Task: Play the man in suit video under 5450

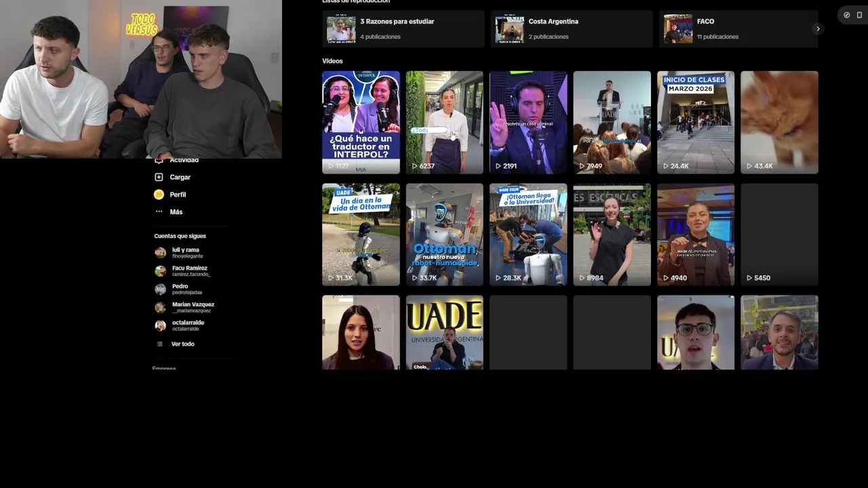Action: click(779, 332)
